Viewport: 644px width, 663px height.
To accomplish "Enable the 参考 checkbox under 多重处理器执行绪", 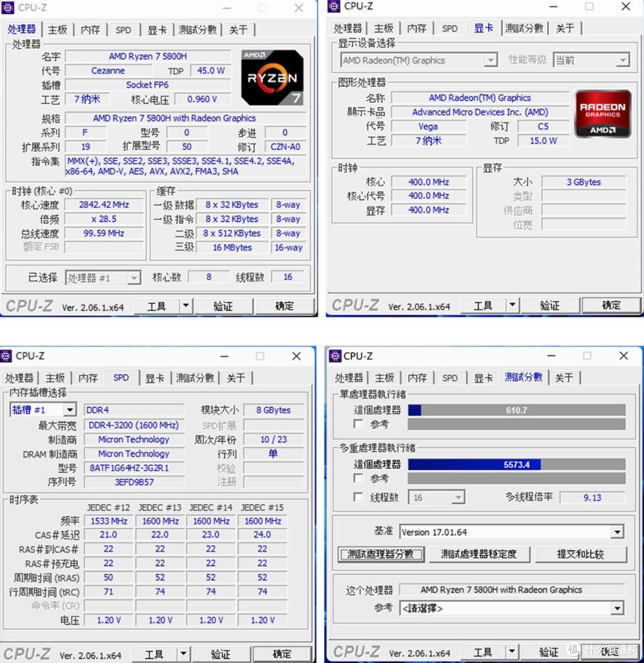I will click(358, 478).
